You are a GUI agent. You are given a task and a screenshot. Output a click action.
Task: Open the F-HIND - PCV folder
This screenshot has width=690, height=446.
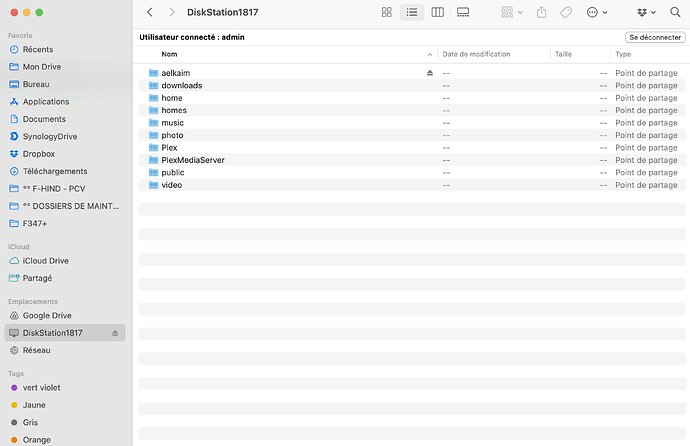[x=65, y=189]
